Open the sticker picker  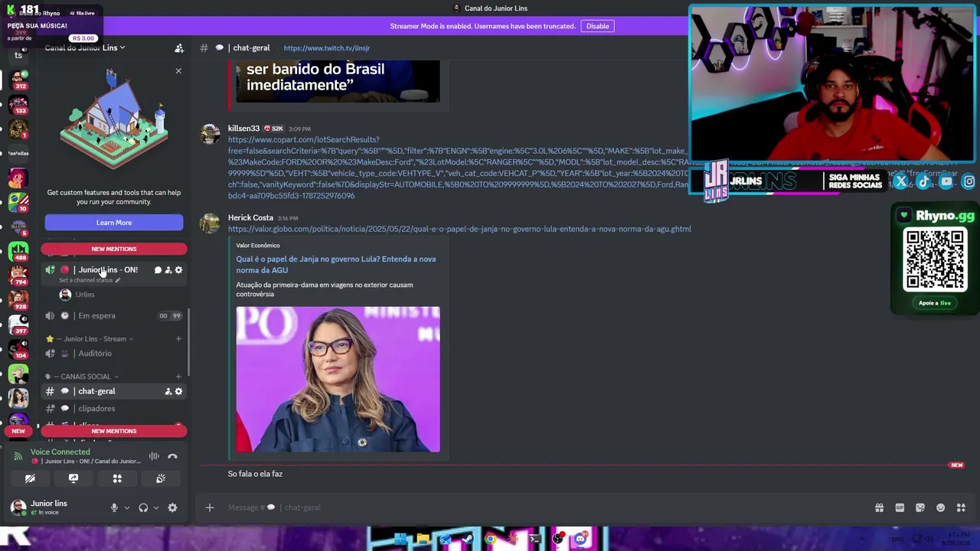[x=920, y=507]
